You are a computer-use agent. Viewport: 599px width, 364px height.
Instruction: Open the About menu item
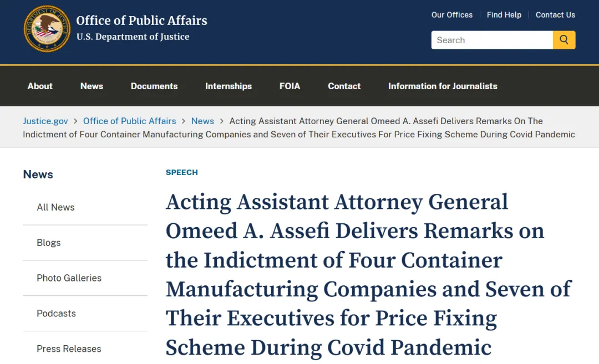40,86
